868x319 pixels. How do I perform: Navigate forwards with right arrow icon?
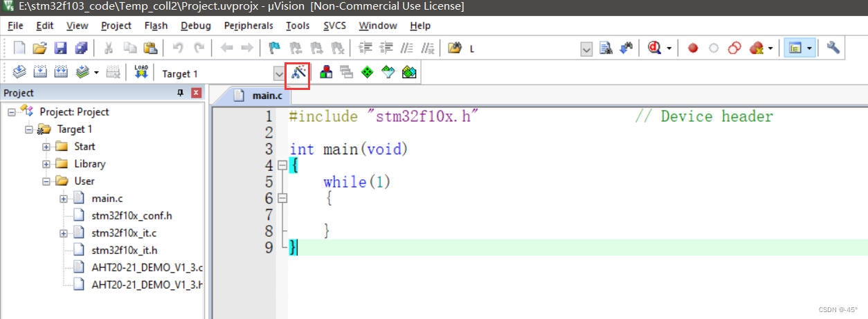[x=246, y=48]
